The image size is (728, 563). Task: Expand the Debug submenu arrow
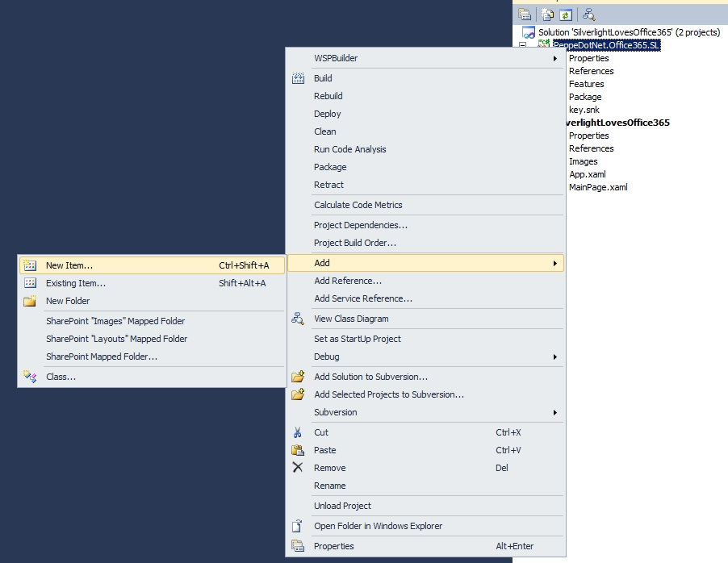click(x=554, y=357)
